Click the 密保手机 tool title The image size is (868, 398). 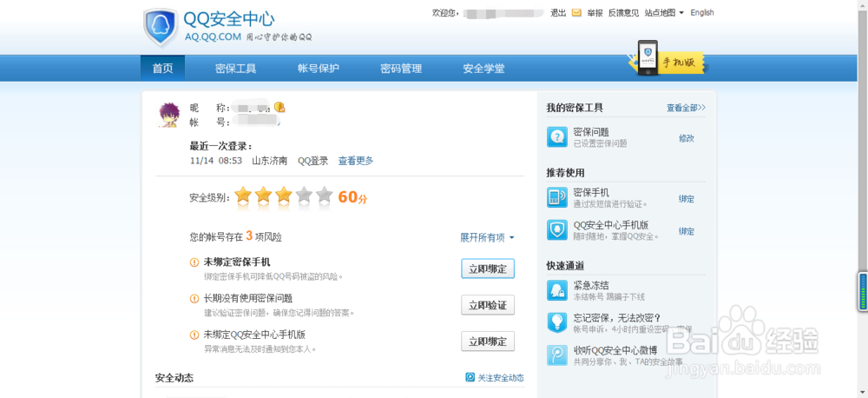click(591, 192)
